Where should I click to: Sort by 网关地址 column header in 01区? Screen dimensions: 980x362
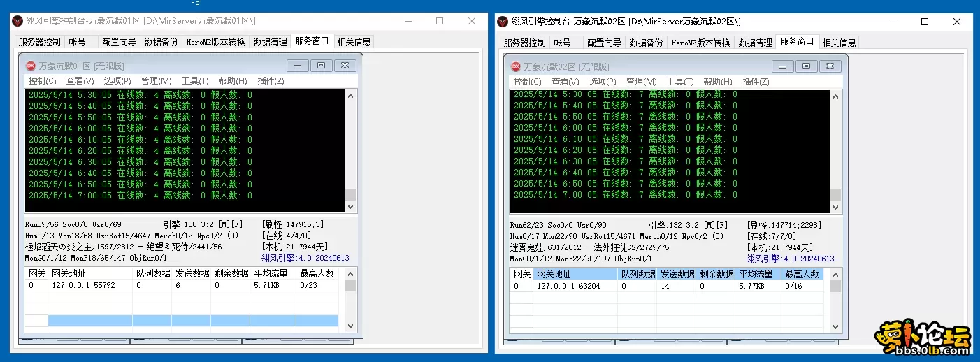click(x=90, y=274)
